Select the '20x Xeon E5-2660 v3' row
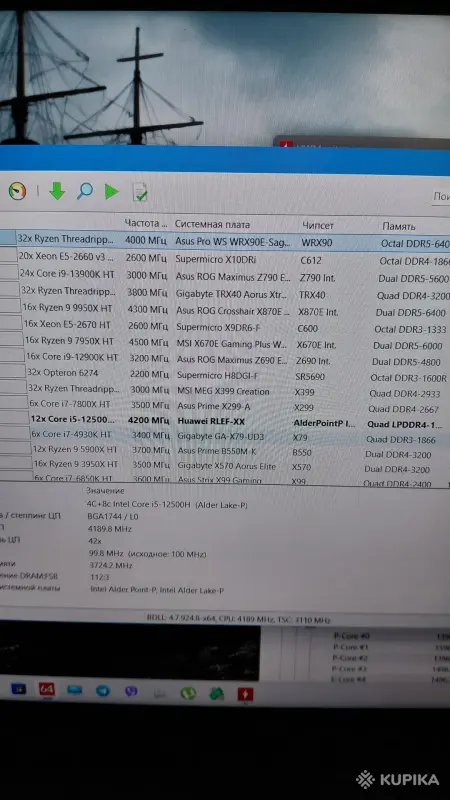Viewport: 450px width, 800px height. [225, 259]
